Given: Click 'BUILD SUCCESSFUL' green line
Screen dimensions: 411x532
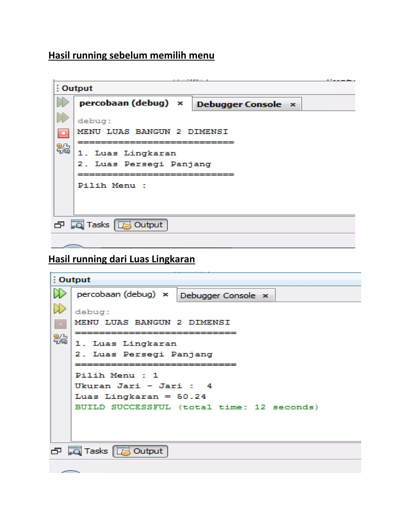Looking at the screenshot, I should 197,407.
